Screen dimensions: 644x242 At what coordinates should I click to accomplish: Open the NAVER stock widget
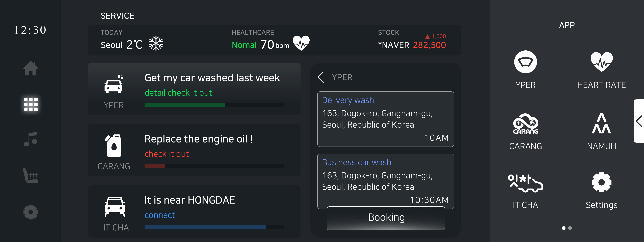412,40
